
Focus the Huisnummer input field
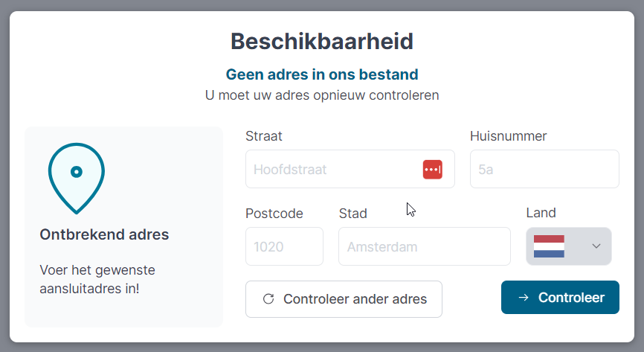pyautogui.click(x=544, y=170)
